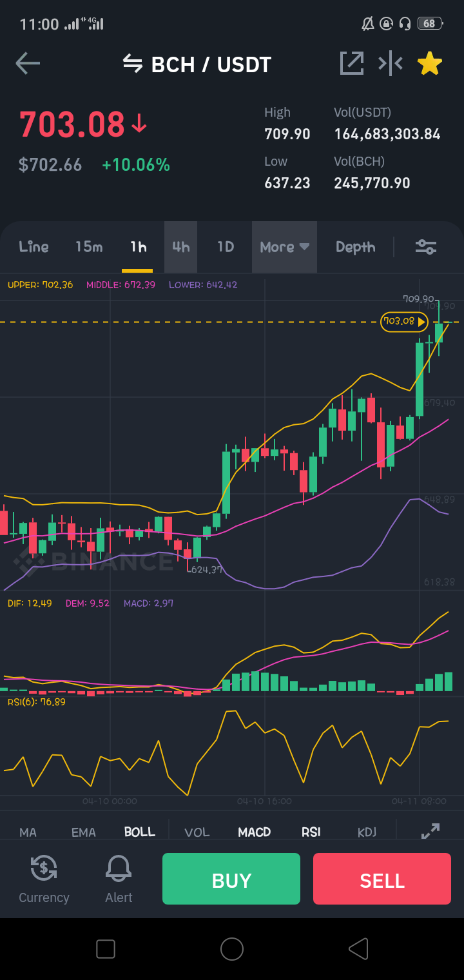Image resolution: width=464 pixels, height=980 pixels.
Task: Open chart settings sliders icon
Action: coord(426,247)
